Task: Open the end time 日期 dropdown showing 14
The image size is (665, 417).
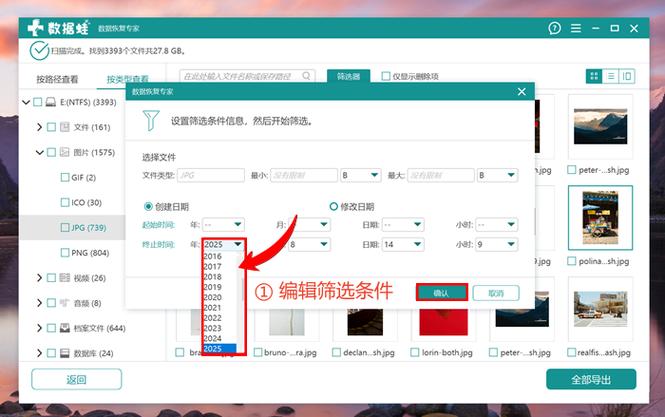Action: 402,244
